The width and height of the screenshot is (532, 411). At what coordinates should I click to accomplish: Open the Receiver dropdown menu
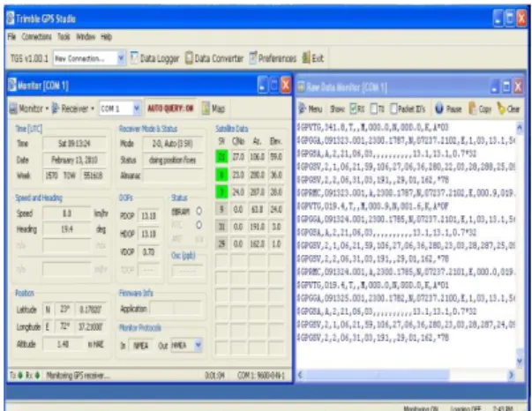pyautogui.click(x=73, y=108)
